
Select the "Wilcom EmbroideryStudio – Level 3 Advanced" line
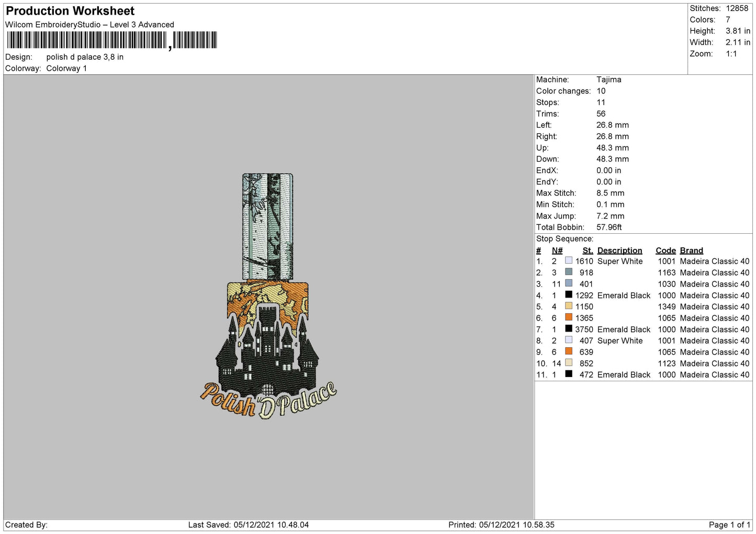click(x=89, y=25)
